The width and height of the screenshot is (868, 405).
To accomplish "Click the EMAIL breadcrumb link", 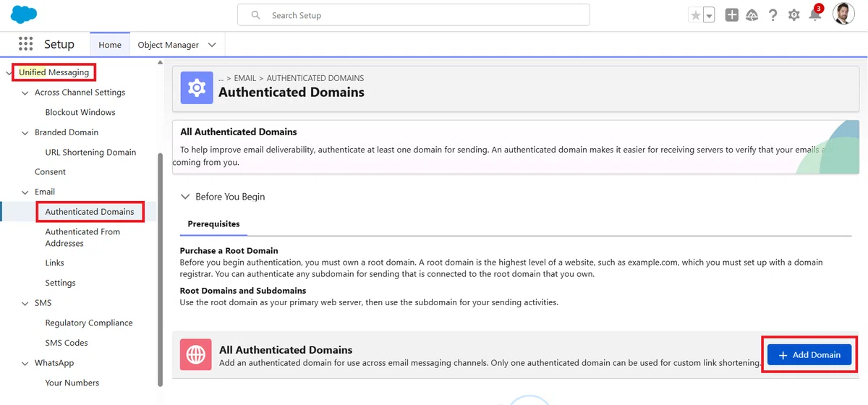I will pyautogui.click(x=247, y=78).
